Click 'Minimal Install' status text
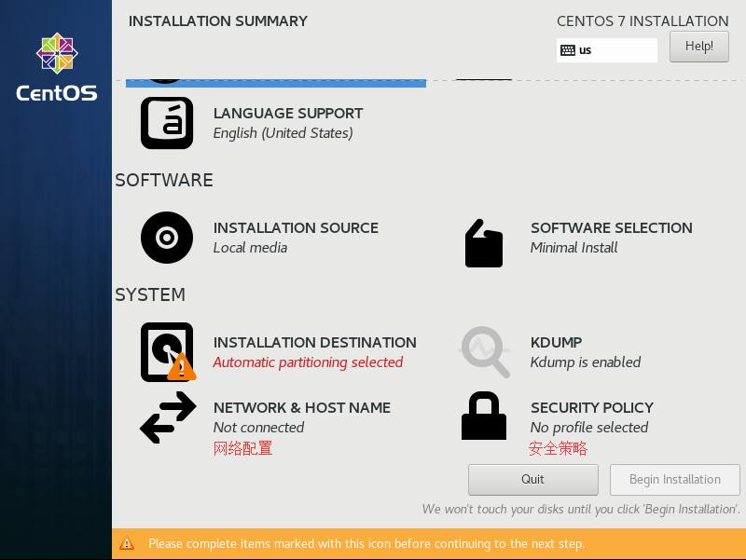746x560 pixels. (573, 248)
